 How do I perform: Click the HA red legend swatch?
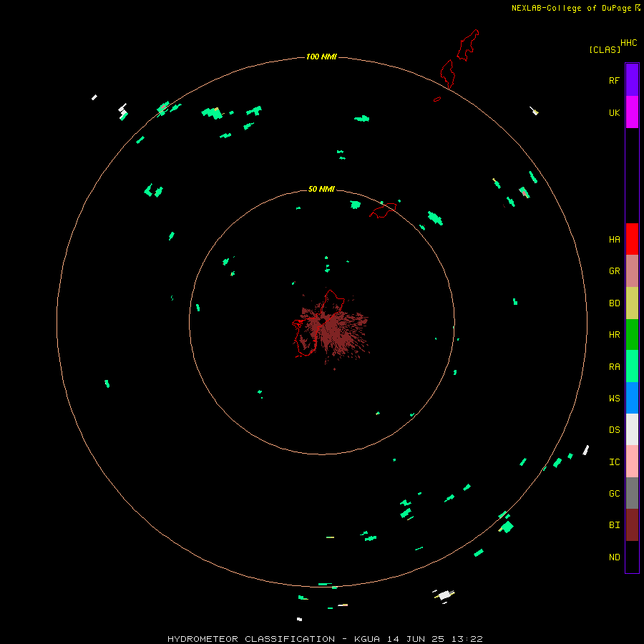coord(632,239)
